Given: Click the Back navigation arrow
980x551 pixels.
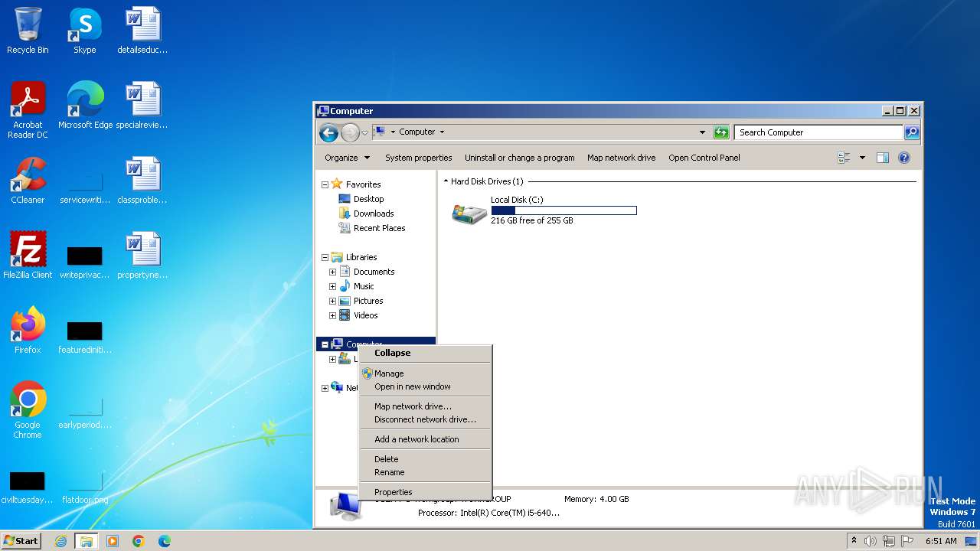Looking at the screenshot, I should click(x=328, y=132).
